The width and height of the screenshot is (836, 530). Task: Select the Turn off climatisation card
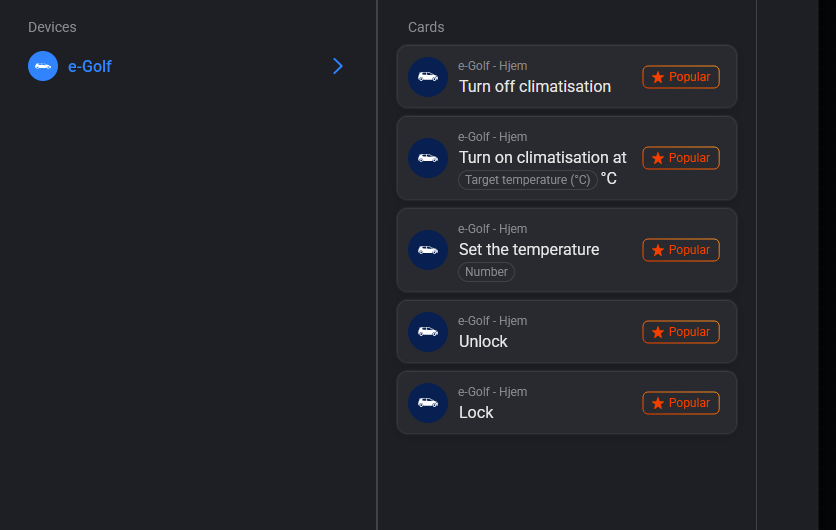535,87
